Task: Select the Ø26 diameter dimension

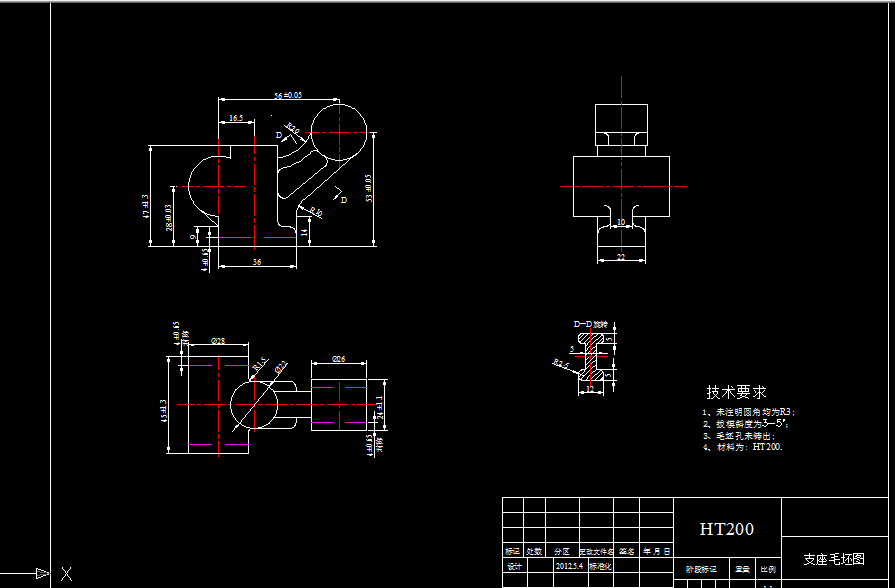Action: pyautogui.click(x=338, y=359)
